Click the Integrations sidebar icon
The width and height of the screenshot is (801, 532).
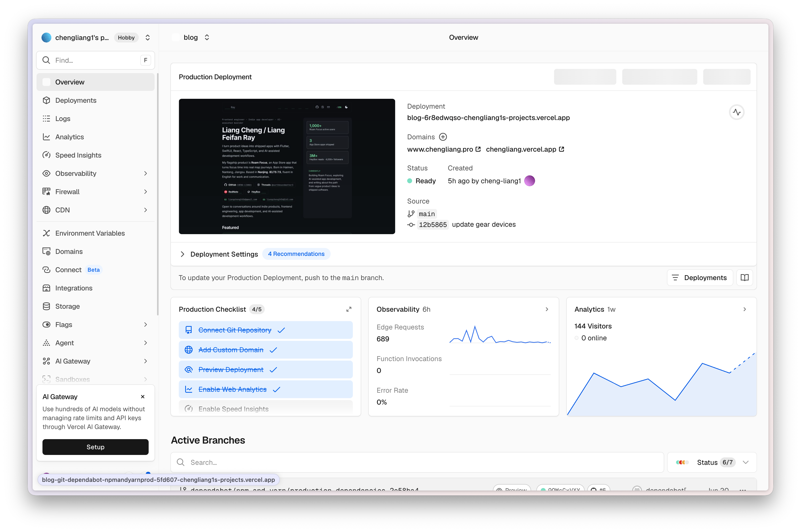(46, 288)
